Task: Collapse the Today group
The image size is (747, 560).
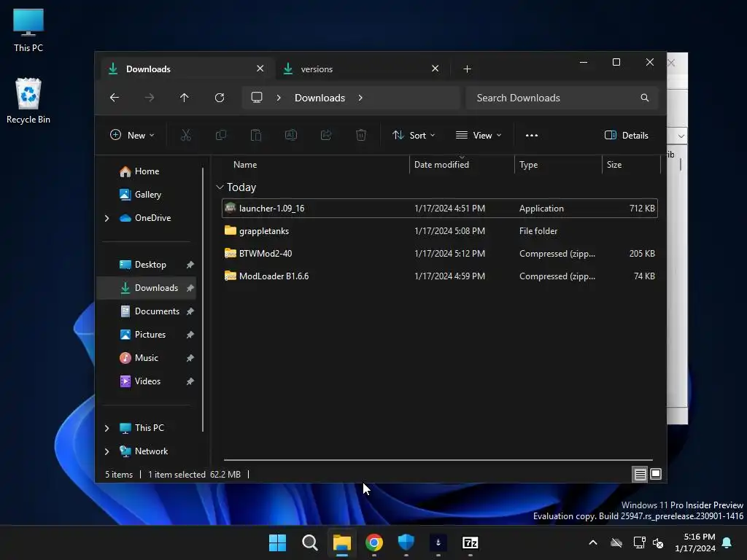Action: click(220, 187)
